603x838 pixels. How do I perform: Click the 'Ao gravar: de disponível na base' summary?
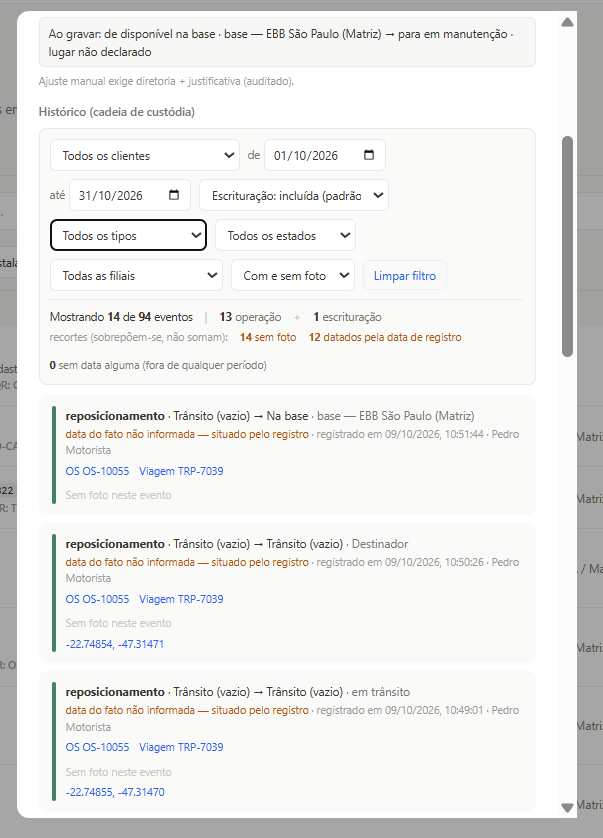click(287, 42)
